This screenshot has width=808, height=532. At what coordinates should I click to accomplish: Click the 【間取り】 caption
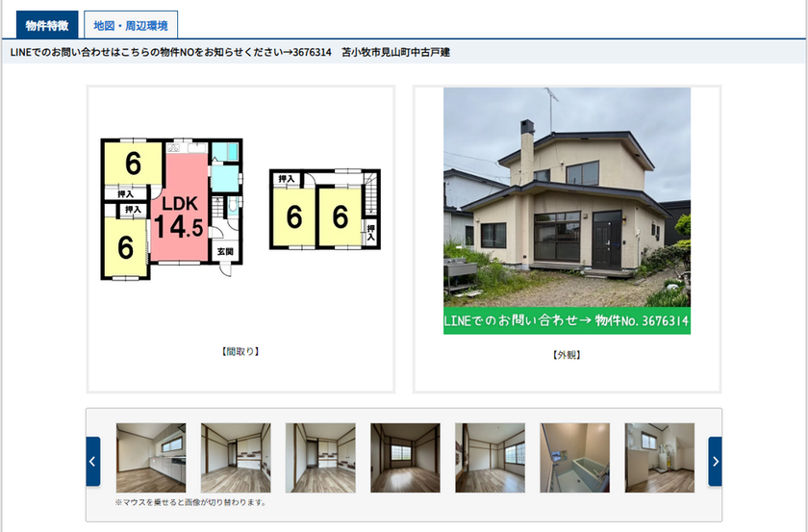(240, 351)
